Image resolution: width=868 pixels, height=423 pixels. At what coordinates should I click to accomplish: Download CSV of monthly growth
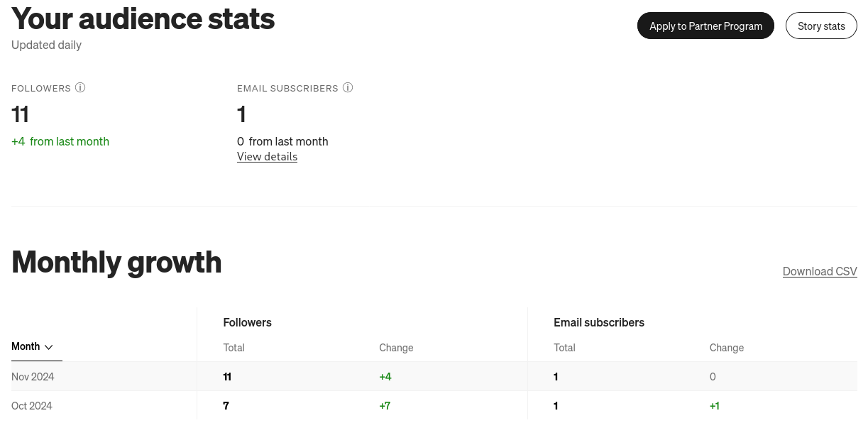(820, 271)
